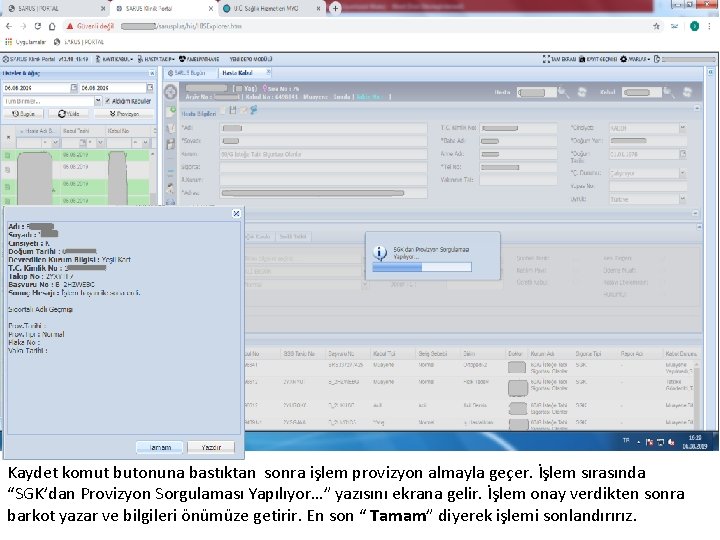This screenshot has height=540, width=720.
Task: Click the clock in the system tray
Action: pyautogui.click(x=694, y=442)
